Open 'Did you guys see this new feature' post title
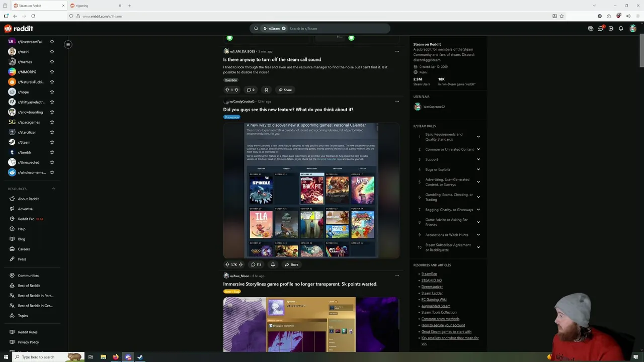 point(288,110)
